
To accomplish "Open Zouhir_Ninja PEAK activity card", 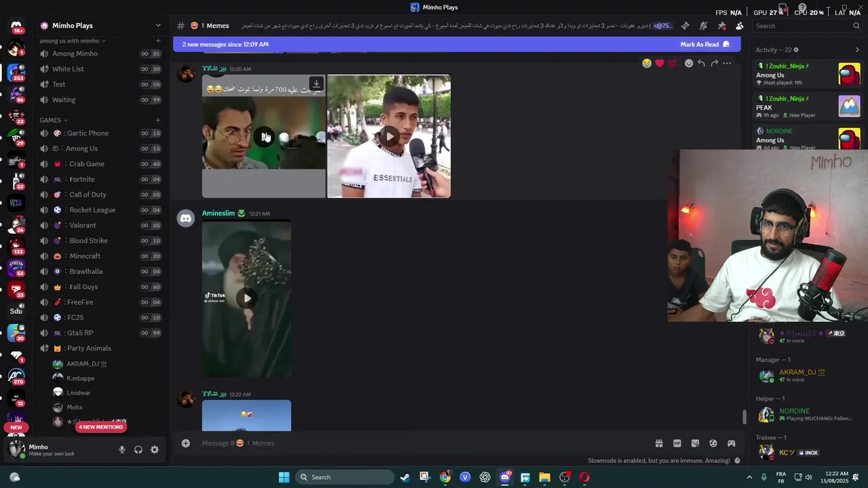I will click(x=807, y=107).
